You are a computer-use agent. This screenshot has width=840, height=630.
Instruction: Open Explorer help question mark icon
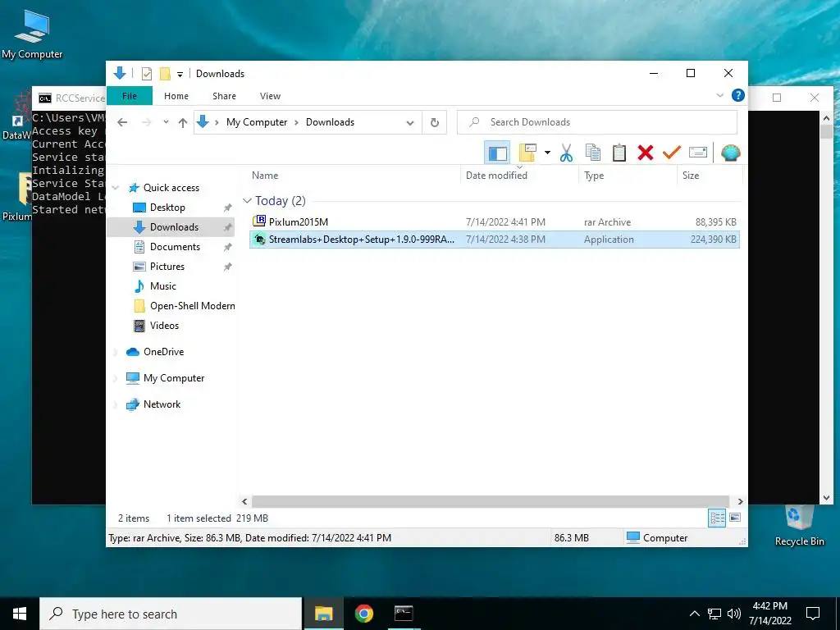pyautogui.click(x=737, y=95)
